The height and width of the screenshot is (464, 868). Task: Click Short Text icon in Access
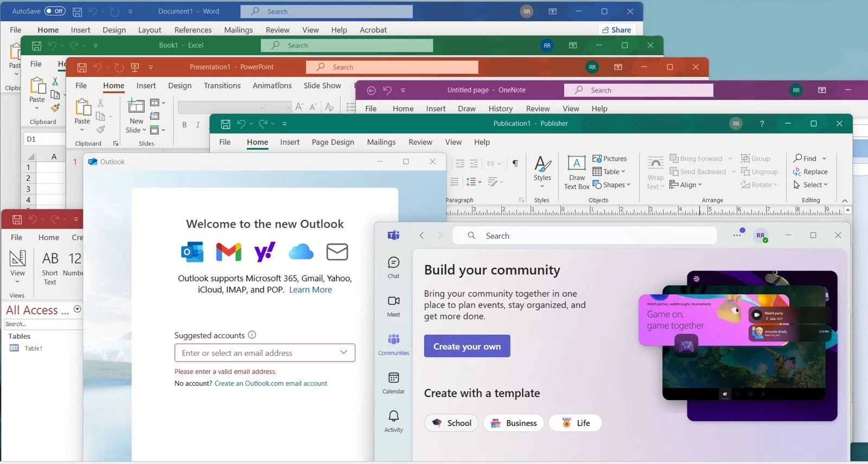point(50,268)
